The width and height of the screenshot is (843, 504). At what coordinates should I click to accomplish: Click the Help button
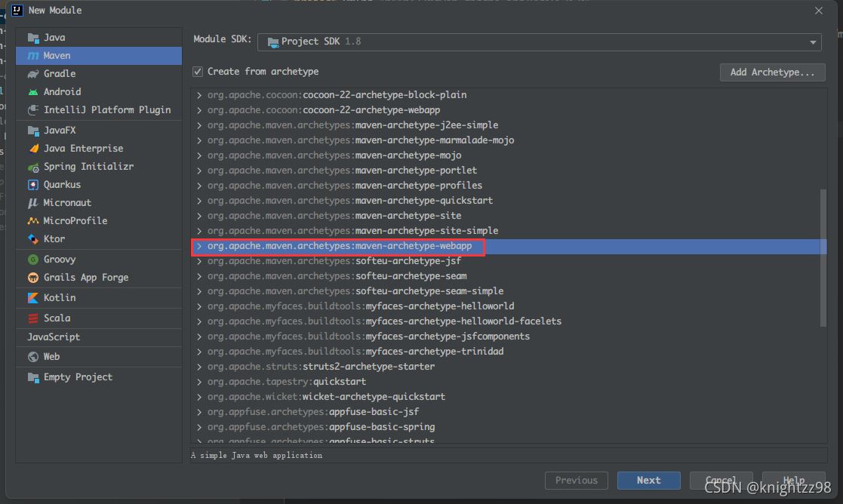tap(793, 481)
